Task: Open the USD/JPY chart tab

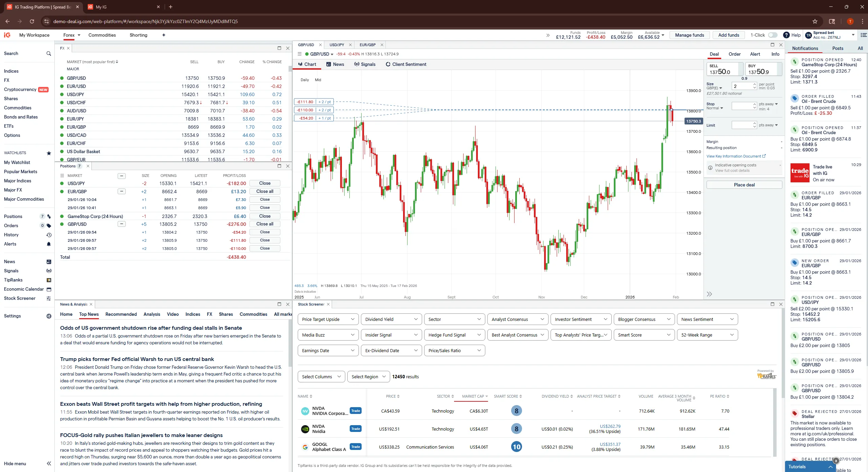Action: [336, 45]
